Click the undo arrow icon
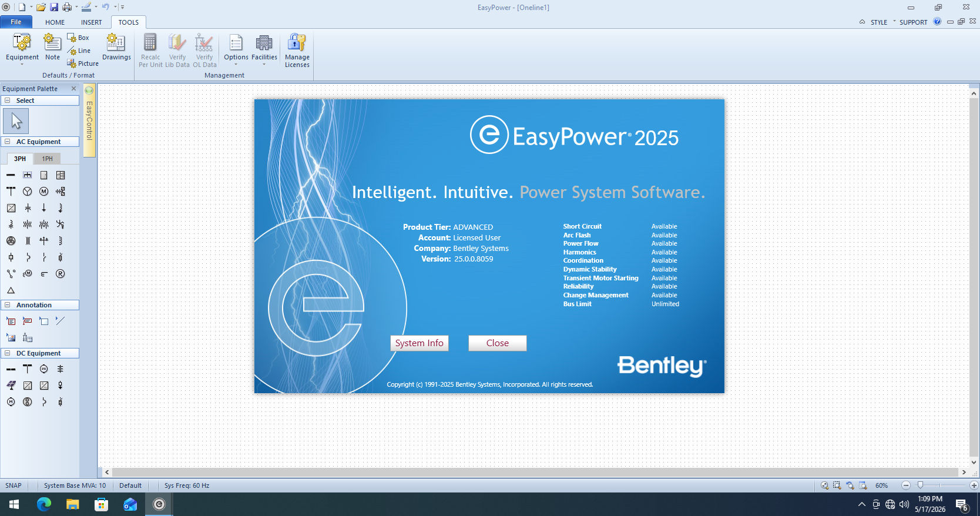The height and width of the screenshot is (516, 980). click(106, 7)
